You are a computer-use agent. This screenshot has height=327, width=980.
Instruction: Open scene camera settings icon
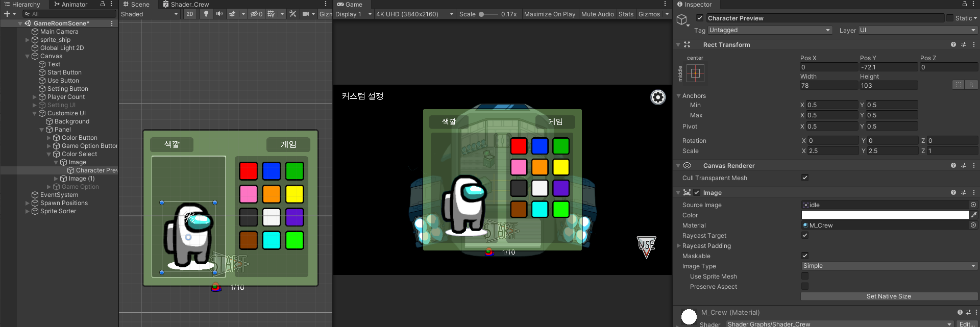(305, 14)
